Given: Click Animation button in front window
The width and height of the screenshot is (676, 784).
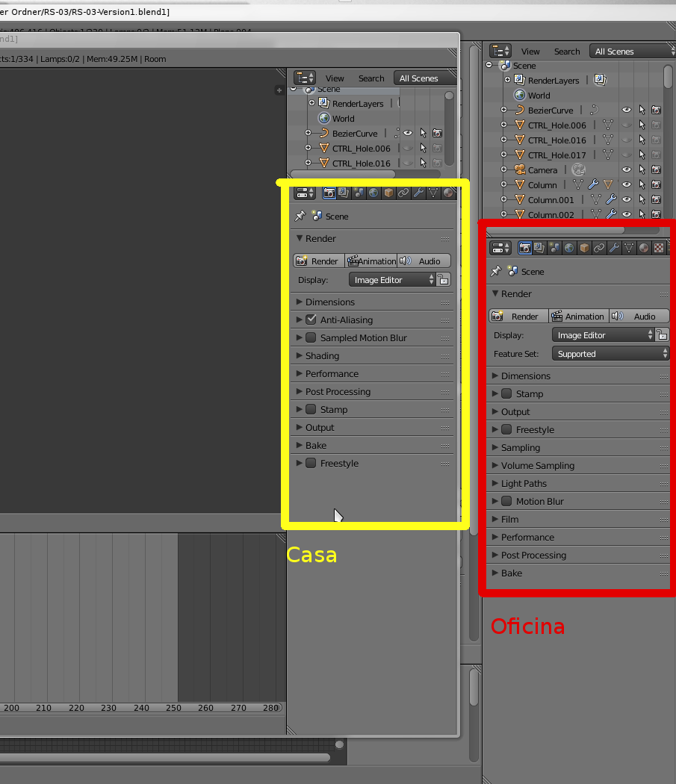Looking at the screenshot, I should click(x=371, y=261).
